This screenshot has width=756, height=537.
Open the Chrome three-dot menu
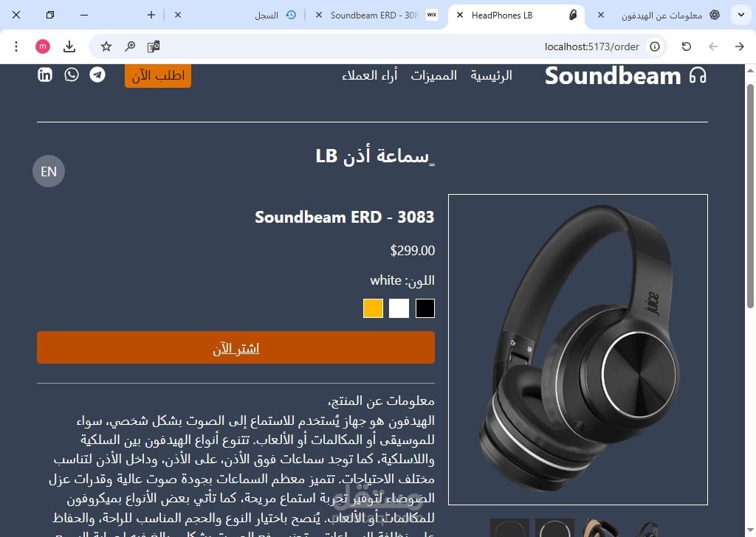click(x=16, y=46)
